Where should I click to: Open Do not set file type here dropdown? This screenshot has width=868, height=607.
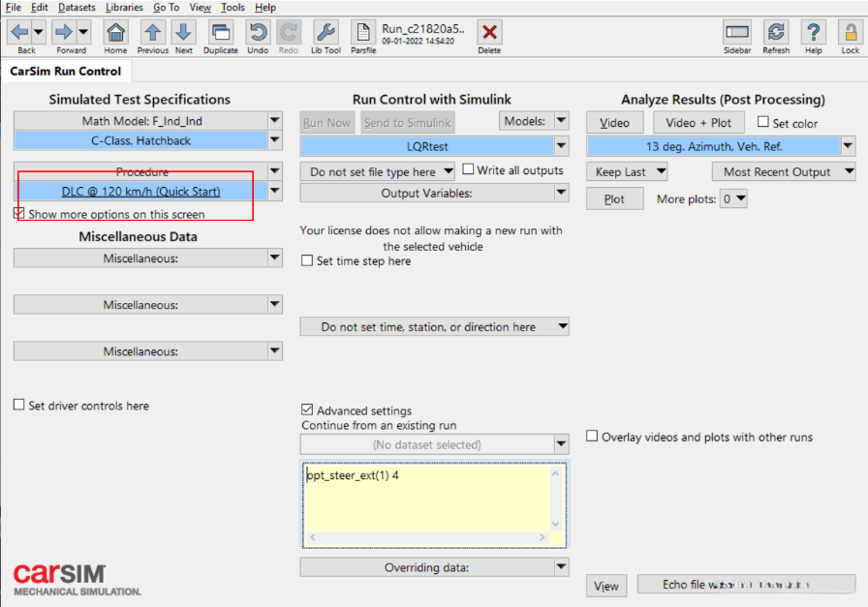tap(378, 171)
